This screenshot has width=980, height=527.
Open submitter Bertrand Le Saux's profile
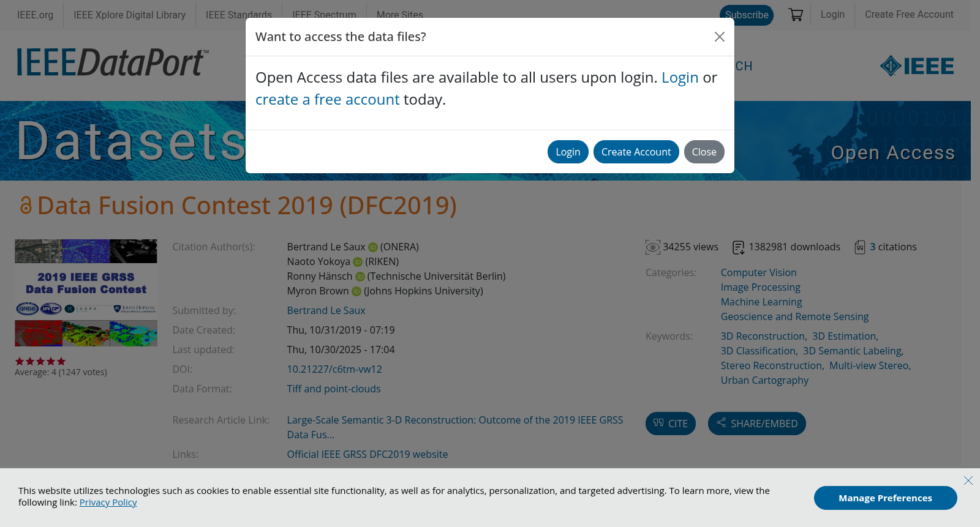pos(326,311)
